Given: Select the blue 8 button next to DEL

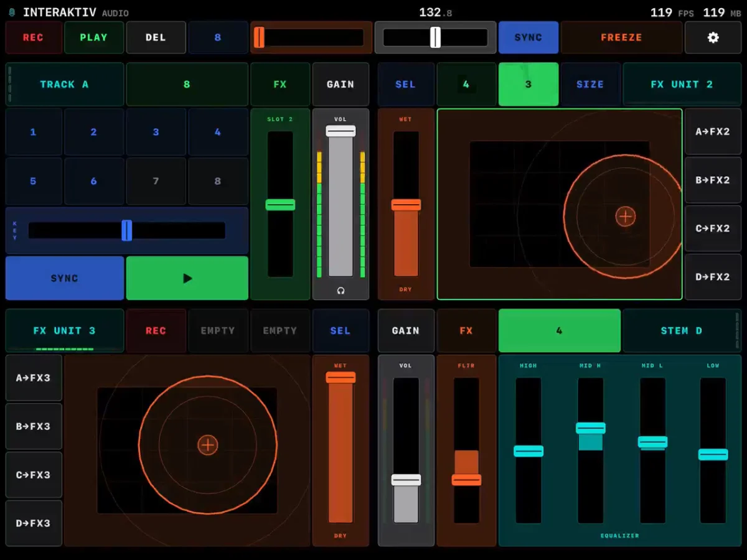Looking at the screenshot, I should [218, 37].
